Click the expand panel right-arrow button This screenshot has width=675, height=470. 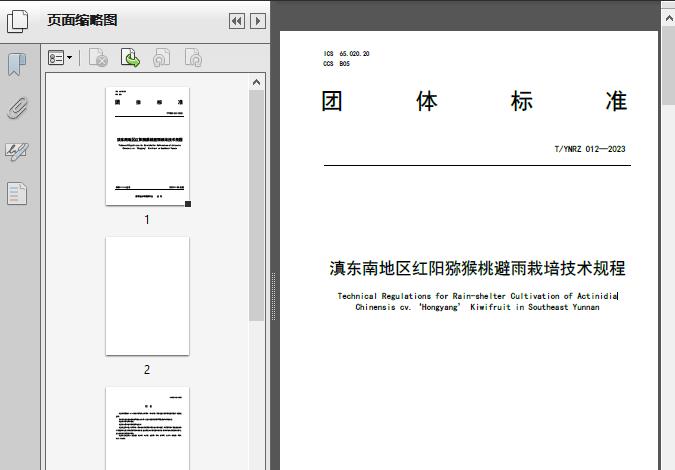258,21
